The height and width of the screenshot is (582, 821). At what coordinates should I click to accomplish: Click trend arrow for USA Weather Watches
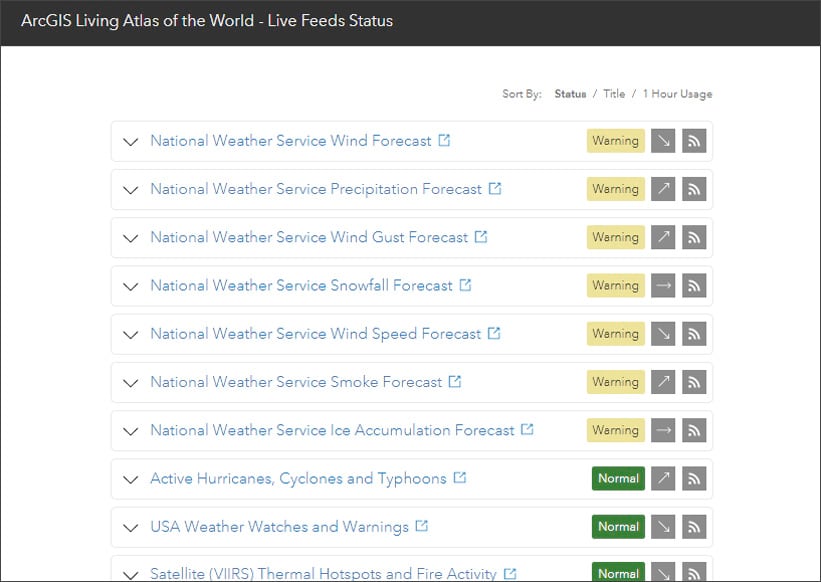coord(663,527)
